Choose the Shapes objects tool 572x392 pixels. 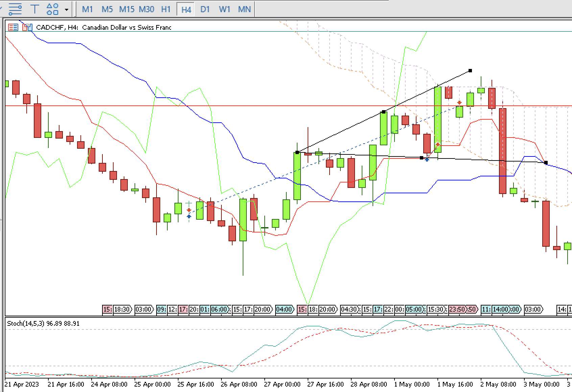52,9
